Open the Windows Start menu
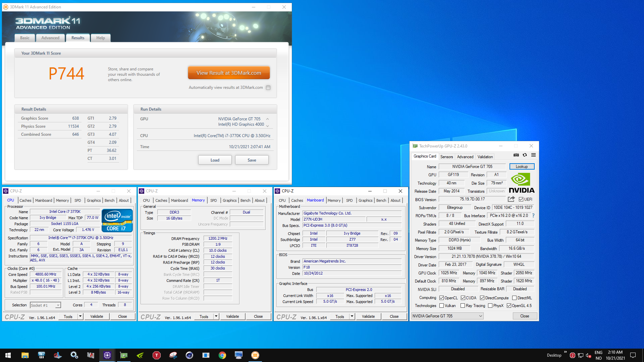Screen dimensions: 644x362 8,355
